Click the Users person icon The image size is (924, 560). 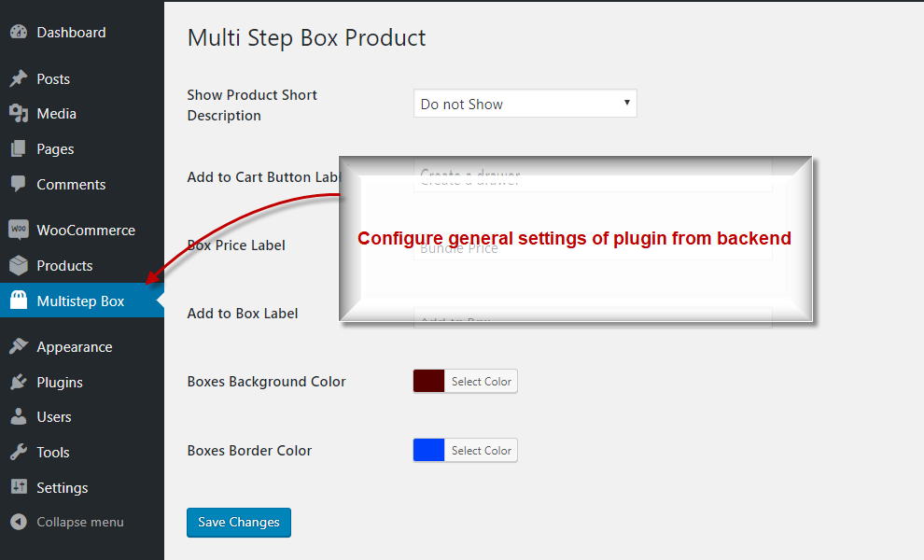[19, 417]
